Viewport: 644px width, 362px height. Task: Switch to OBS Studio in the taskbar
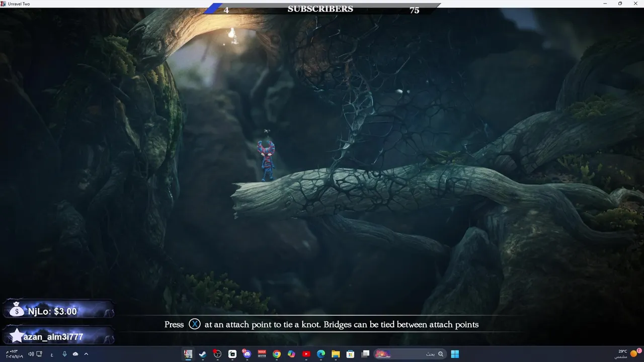coord(217,354)
